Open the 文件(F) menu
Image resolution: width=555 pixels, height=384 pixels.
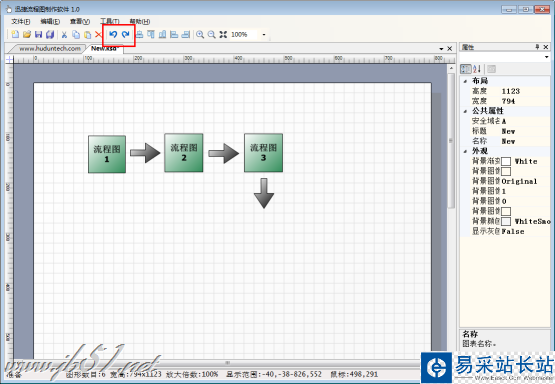point(21,22)
